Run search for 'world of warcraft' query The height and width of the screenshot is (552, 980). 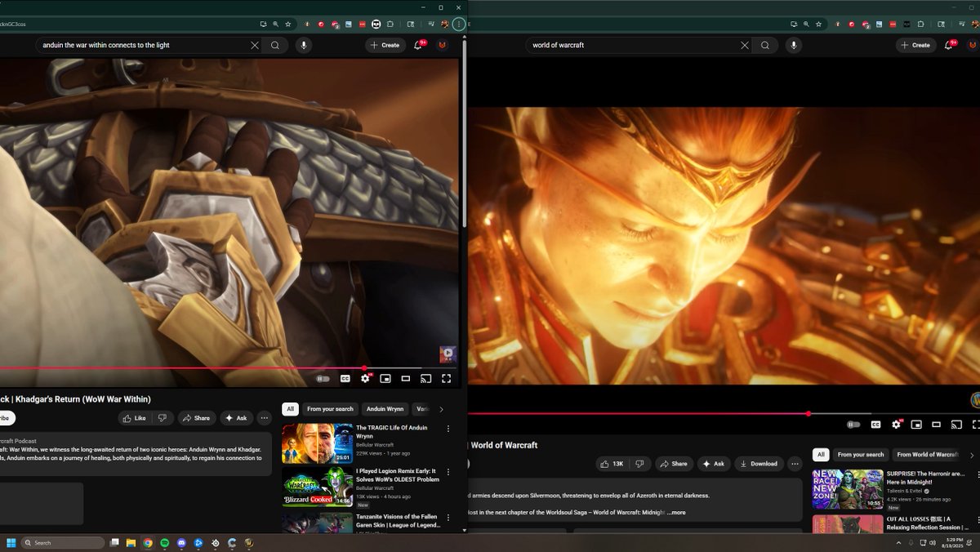pos(765,46)
